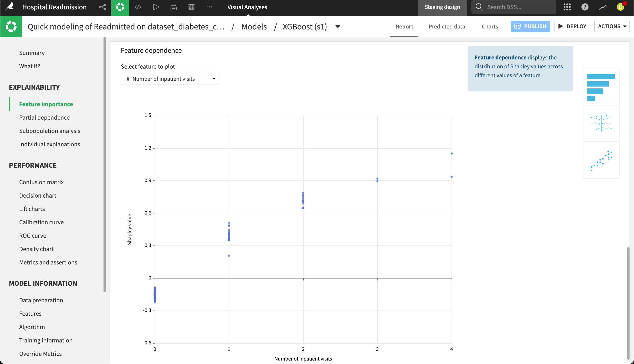The image size is (634, 364).
Task: Click the Search DSS input field
Action: [513, 7]
